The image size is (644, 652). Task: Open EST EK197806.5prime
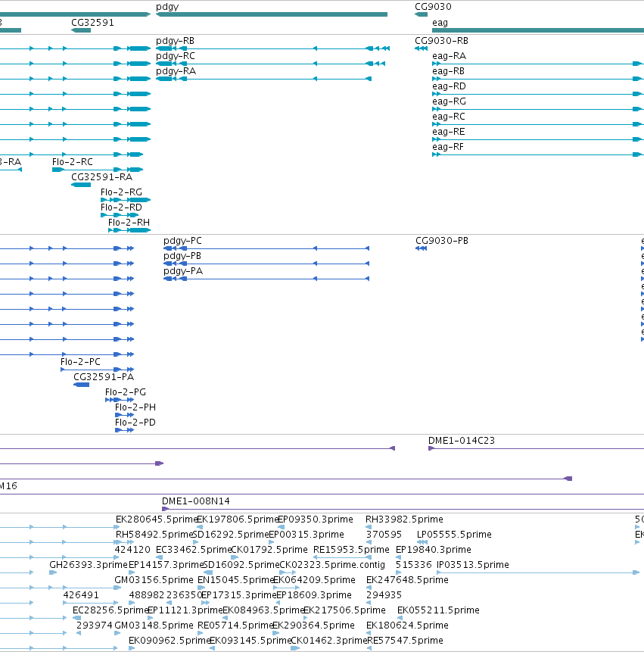pos(237,519)
